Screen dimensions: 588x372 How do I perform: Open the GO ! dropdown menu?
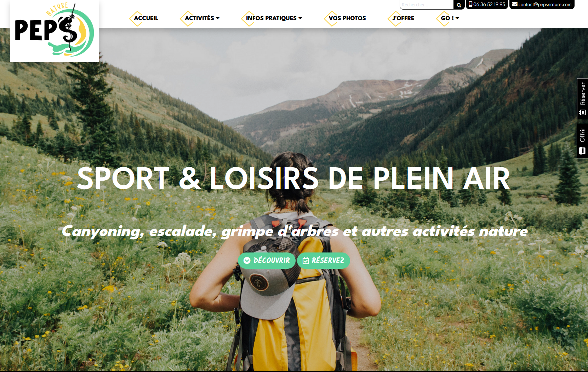click(x=450, y=18)
